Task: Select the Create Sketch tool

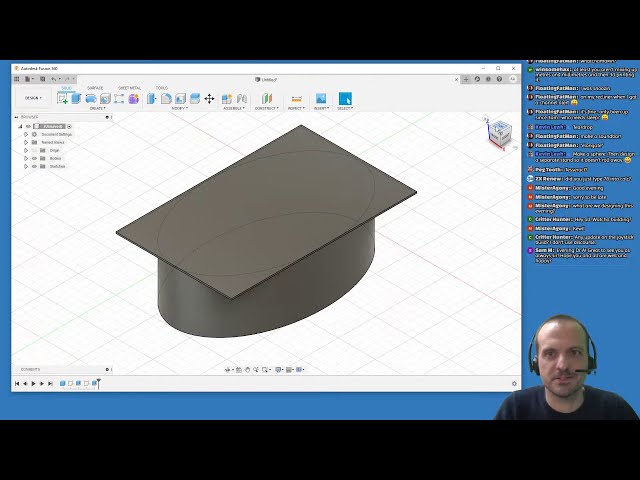Action: [x=62, y=98]
